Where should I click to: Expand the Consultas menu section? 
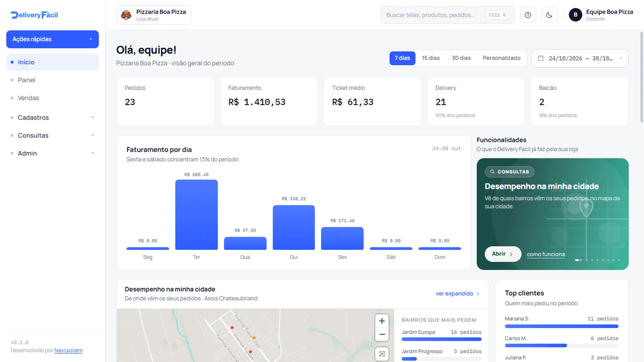pyautogui.click(x=52, y=135)
